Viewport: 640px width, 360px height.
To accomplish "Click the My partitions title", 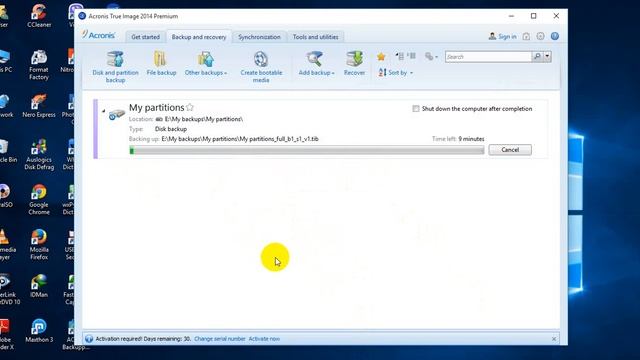I will pyautogui.click(x=157, y=107).
